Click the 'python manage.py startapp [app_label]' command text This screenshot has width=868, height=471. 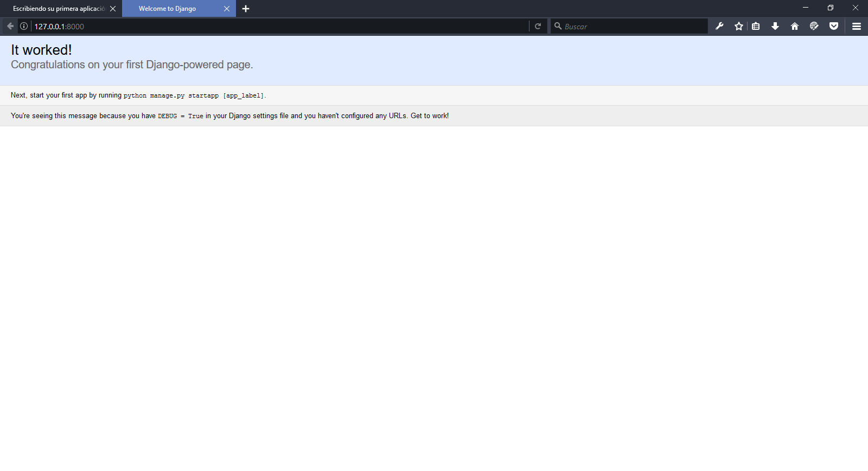[x=194, y=95]
